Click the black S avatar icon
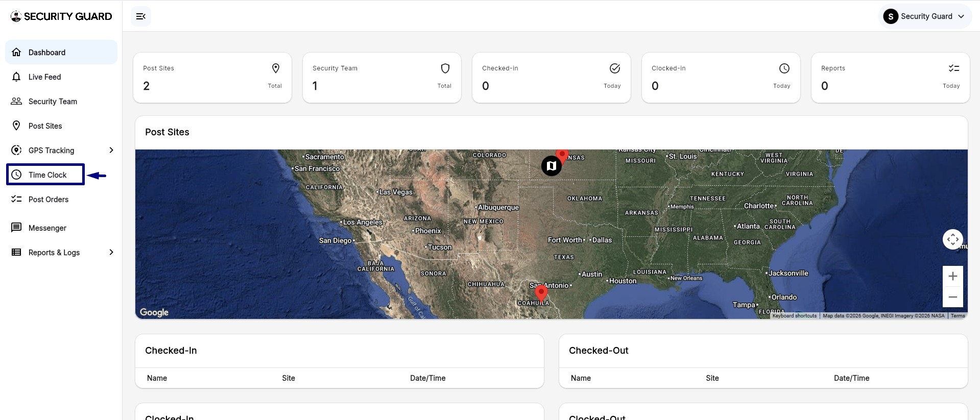Image resolution: width=980 pixels, height=420 pixels. 891,16
